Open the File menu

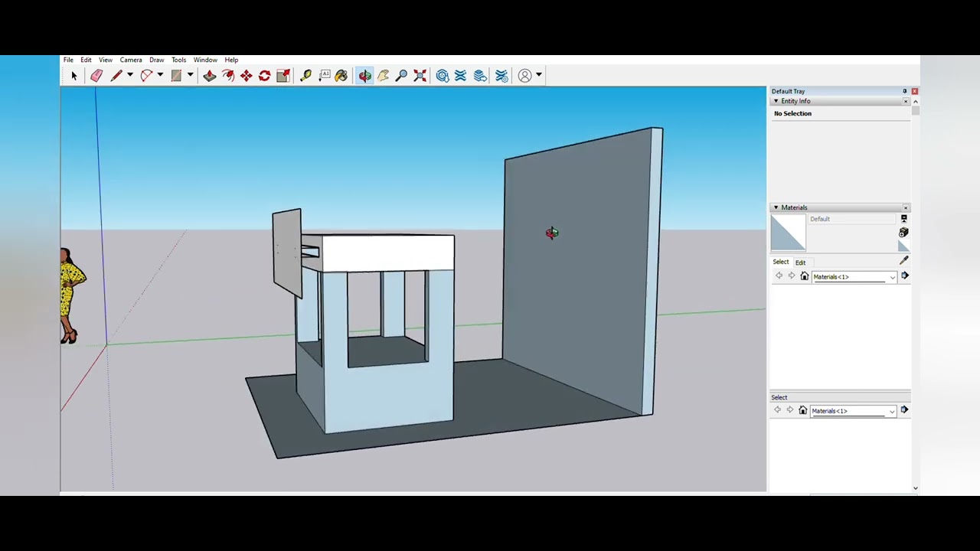[x=68, y=60]
